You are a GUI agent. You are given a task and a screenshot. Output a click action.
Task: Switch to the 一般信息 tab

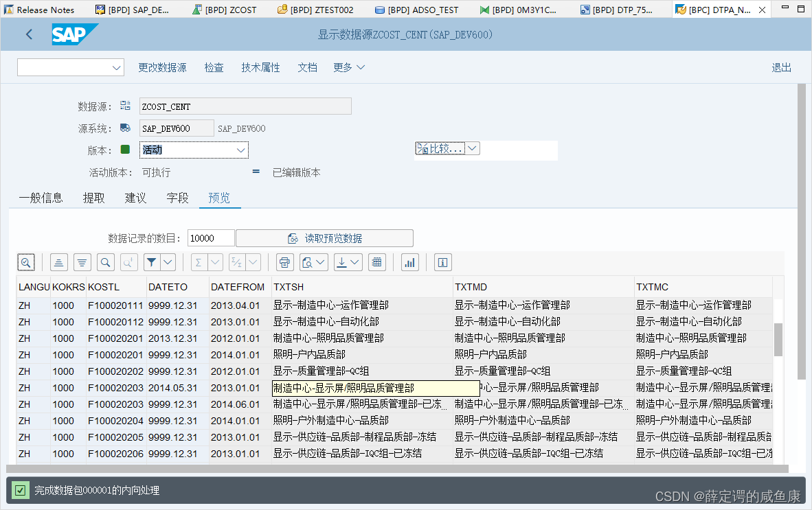(41, 198)
